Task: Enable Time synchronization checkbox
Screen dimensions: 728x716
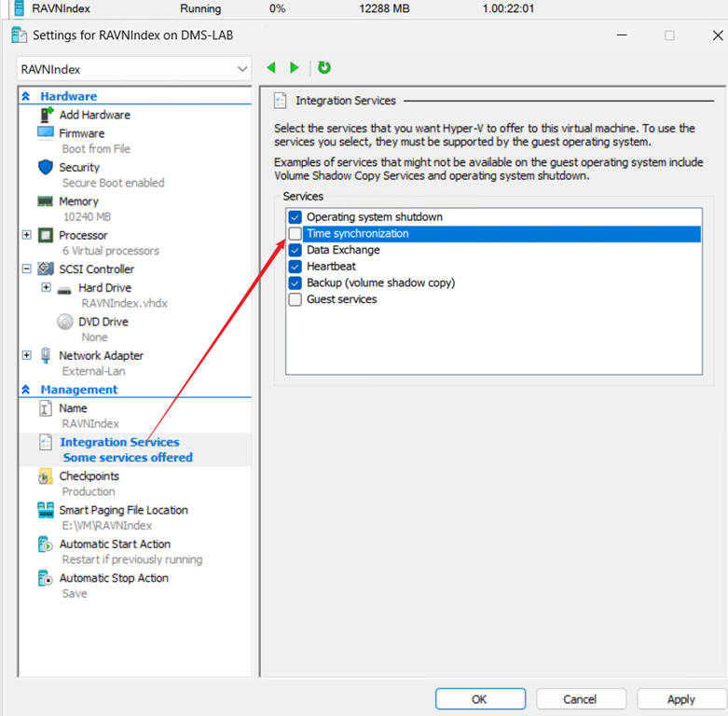Action: 295,233
